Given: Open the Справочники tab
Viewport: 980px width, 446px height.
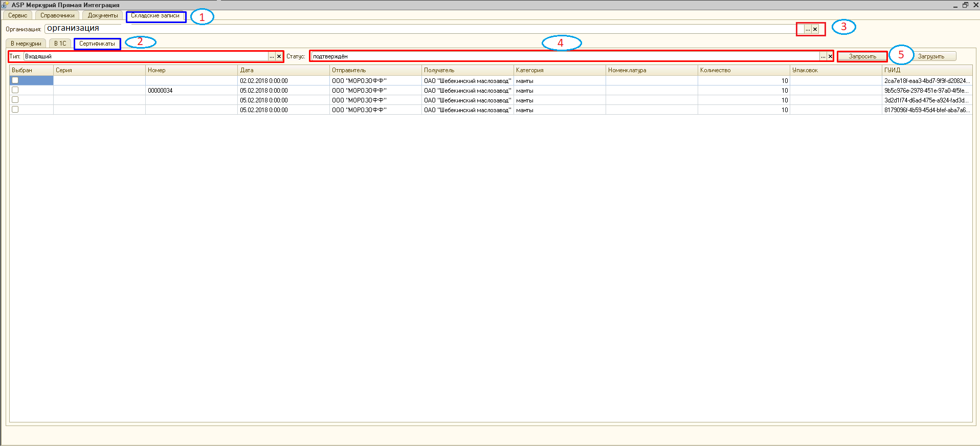Looking at the screenshot, I should click(57, 15).
